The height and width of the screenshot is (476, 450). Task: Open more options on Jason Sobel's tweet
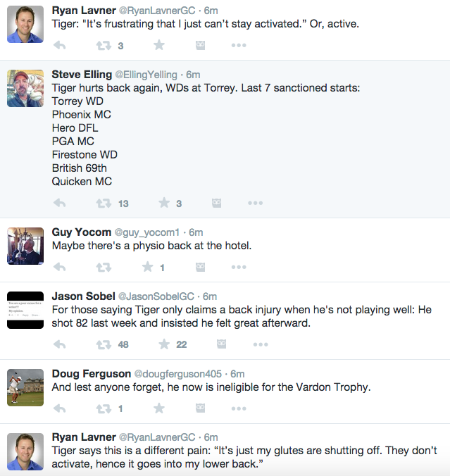click(260, 344)
